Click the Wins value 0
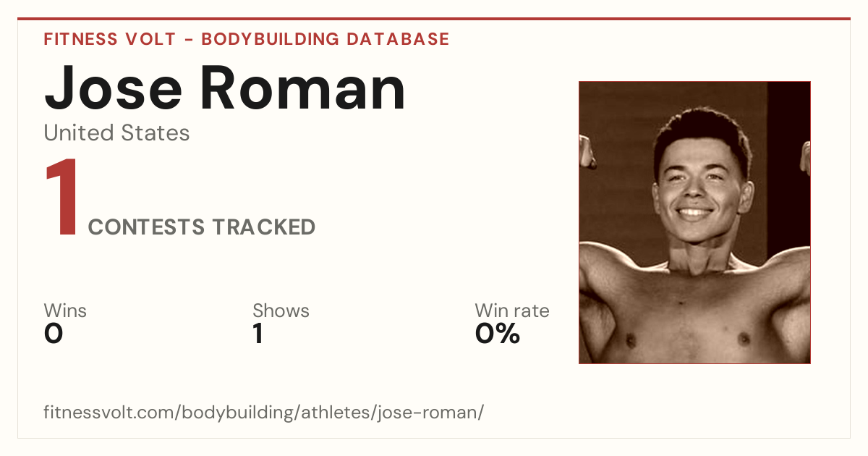Viewport: 868px width, 456px height. 54,334
